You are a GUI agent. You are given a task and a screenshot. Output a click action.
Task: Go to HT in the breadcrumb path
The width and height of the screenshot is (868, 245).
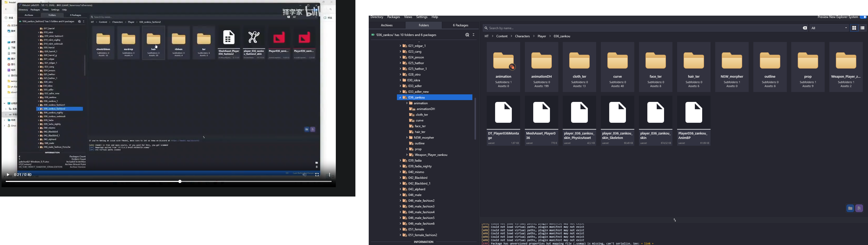486,36
